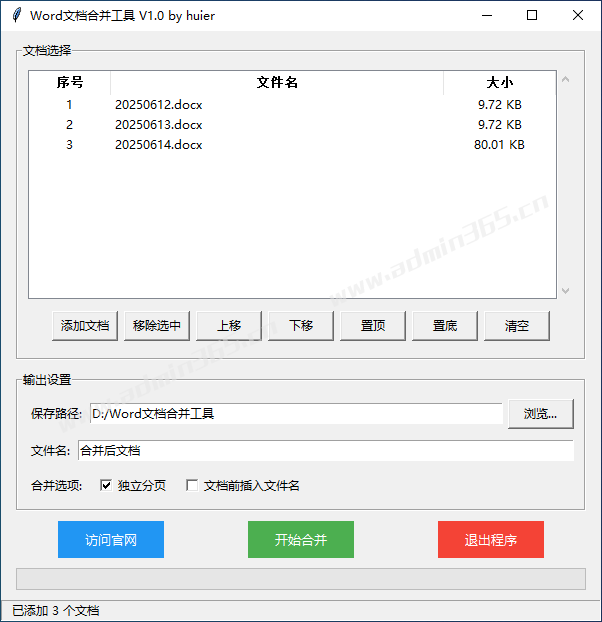Move selected document up with 上移
The width and height of the screenshot is (602, 622).
point(229,326)
